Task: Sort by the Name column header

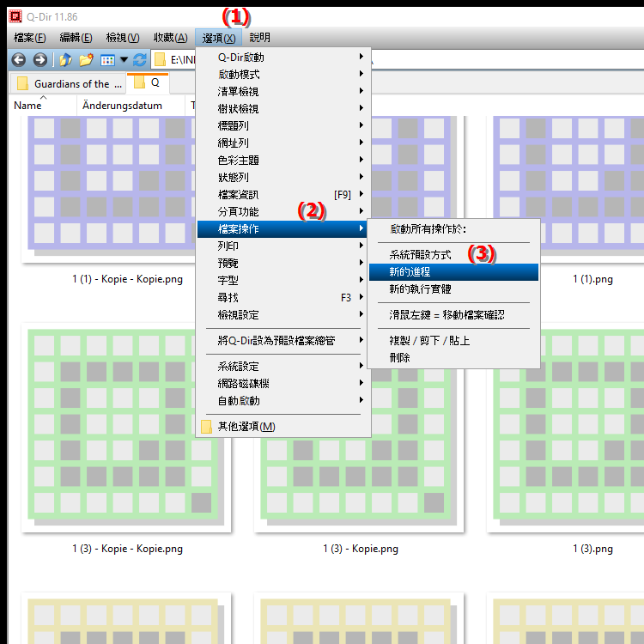Action: 42,106
